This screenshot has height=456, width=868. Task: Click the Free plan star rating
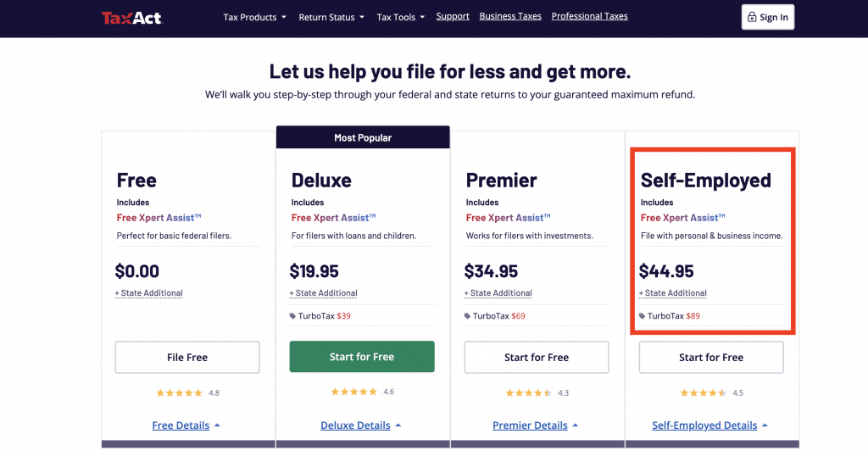[x=187, y=393]
